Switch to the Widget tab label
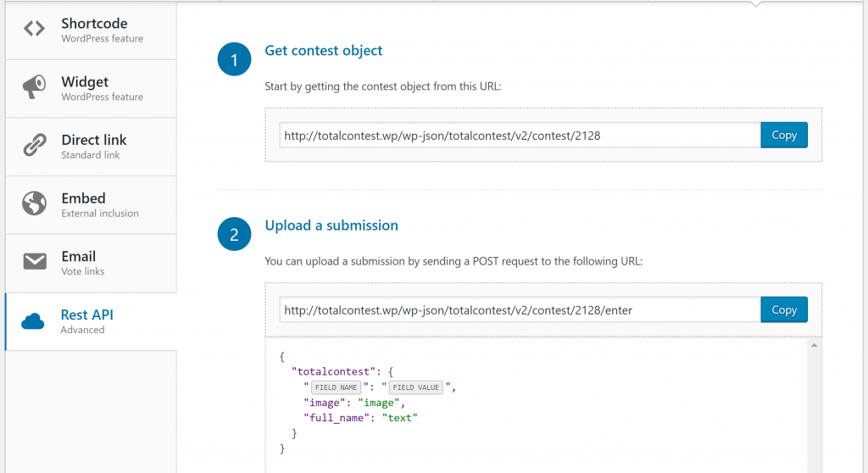 pos(85,82)
